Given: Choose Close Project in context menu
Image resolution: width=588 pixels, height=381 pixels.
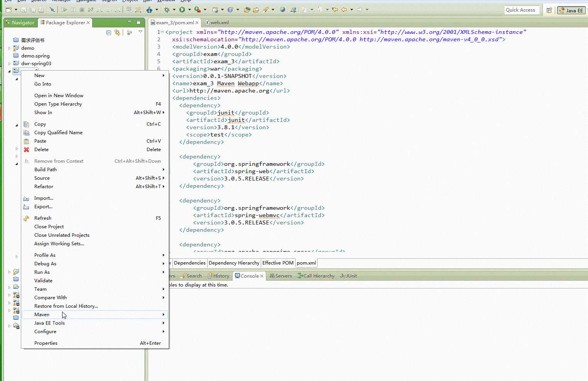Looking at the screenshot, I should pyautogui.click(x=95, y=227).
